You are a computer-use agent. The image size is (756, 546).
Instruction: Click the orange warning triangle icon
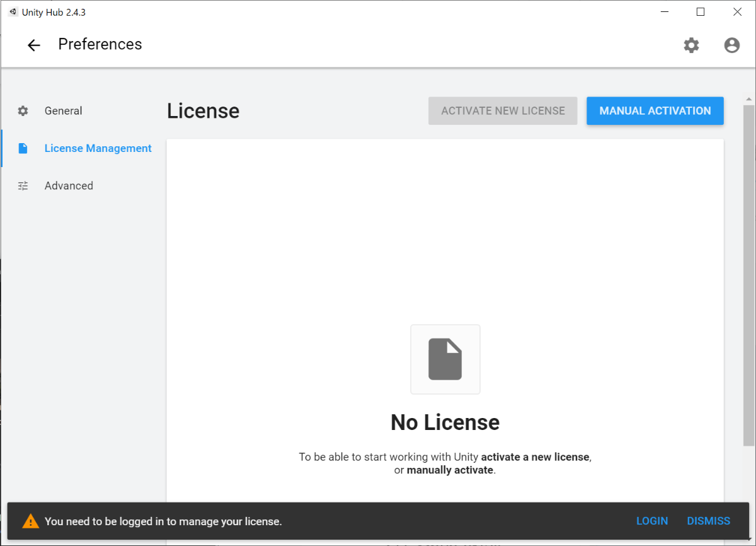coord(30,521)
